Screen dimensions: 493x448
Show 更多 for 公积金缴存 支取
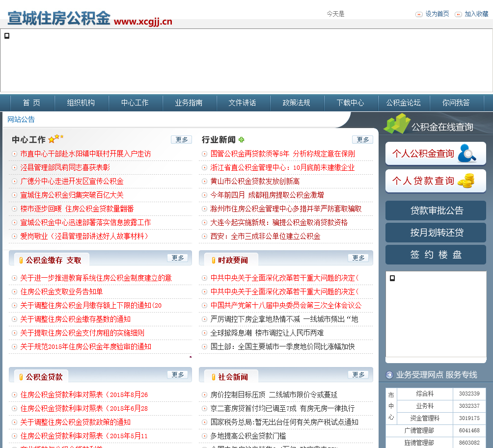177,258
